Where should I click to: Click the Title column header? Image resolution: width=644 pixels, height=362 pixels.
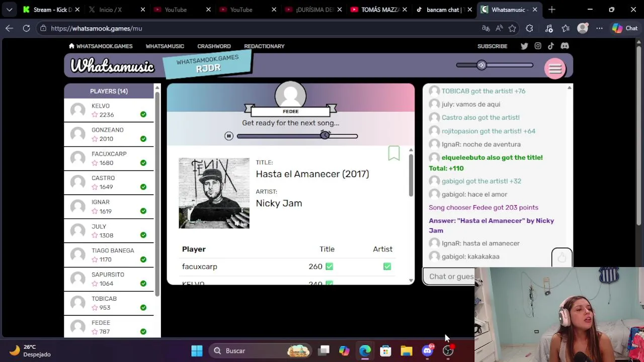tap(327, 249)
